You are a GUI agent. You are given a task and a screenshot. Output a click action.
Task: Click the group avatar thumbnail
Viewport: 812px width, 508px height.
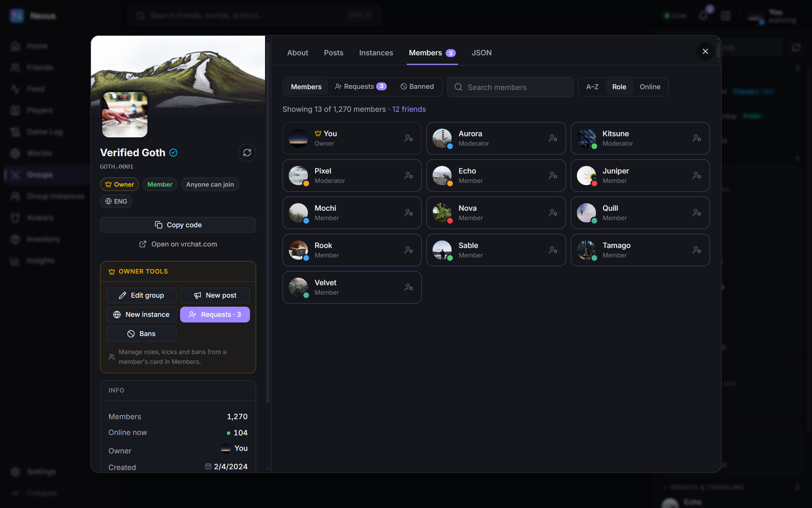(x=125, y=114)
